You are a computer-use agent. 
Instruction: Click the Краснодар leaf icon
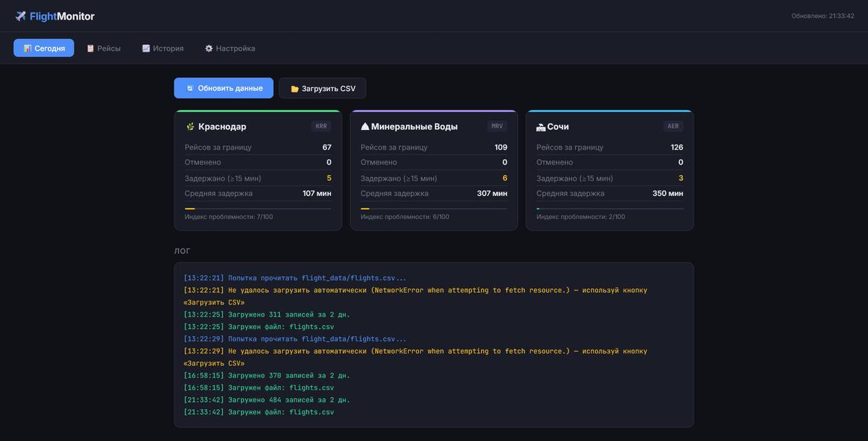(190, 127)
